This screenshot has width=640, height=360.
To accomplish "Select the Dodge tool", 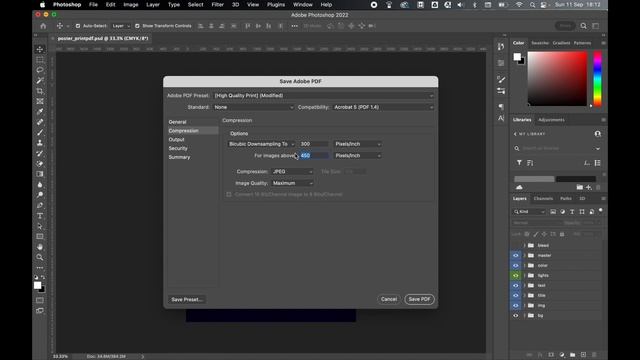I will click(40, 195).
